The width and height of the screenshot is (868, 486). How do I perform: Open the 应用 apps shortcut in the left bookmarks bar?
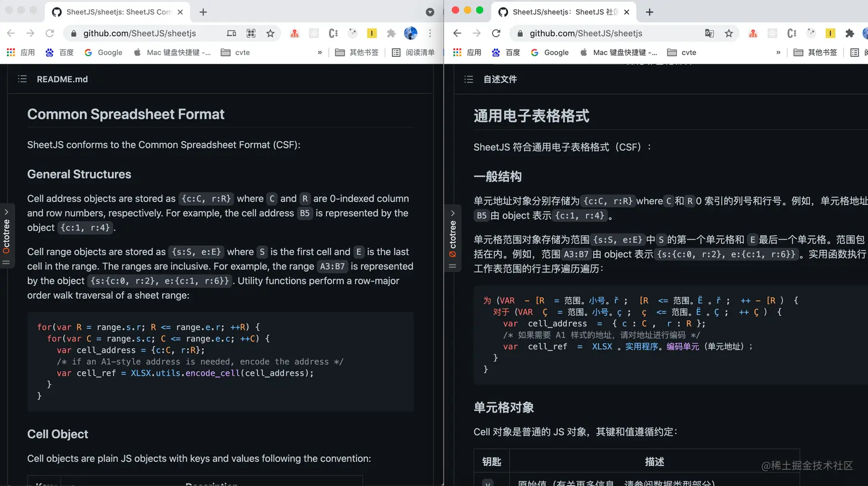(x=21, y=52)
